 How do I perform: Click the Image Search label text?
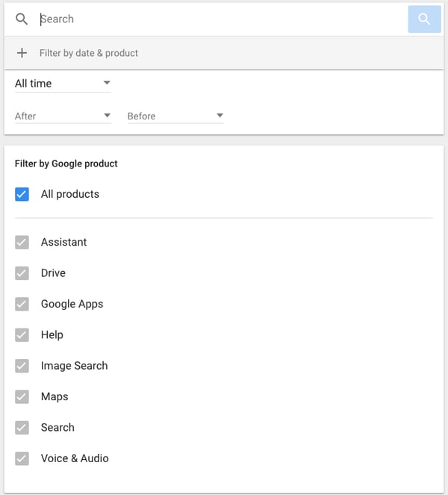(74, 366)
